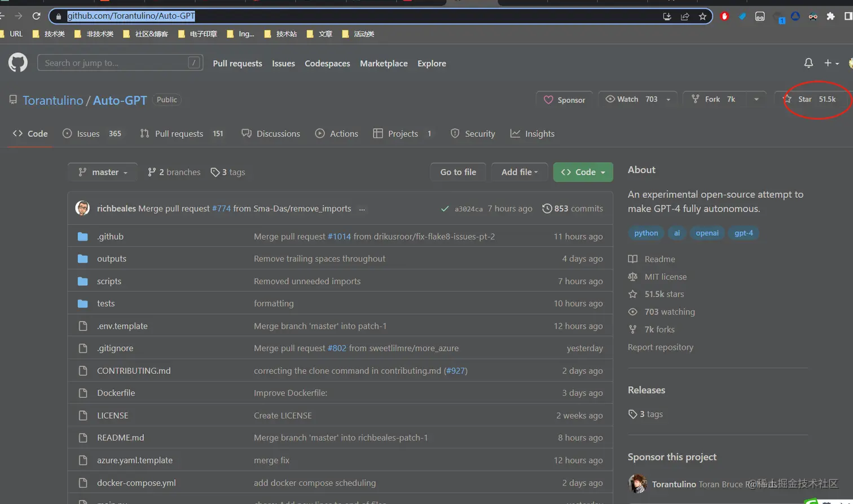Open the Actions tab
Image resolution: width=853 pixels, height=504 pixels.
tap(337, 134)
